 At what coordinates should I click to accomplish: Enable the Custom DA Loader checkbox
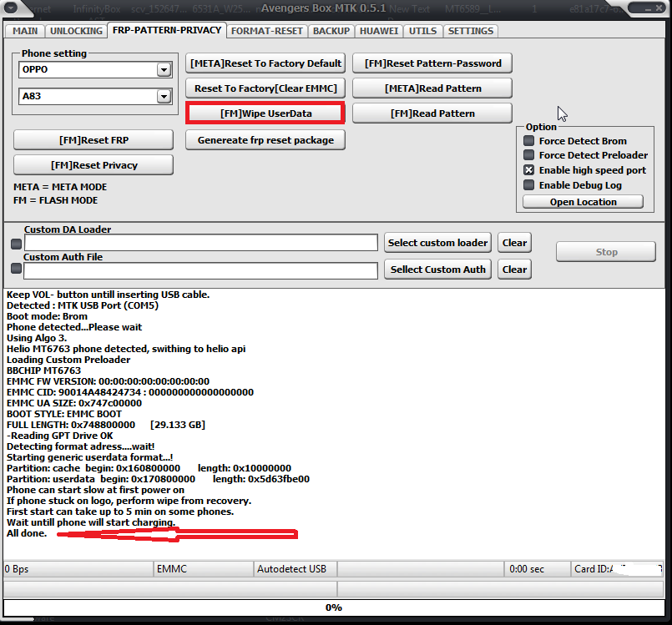point(17,244)
